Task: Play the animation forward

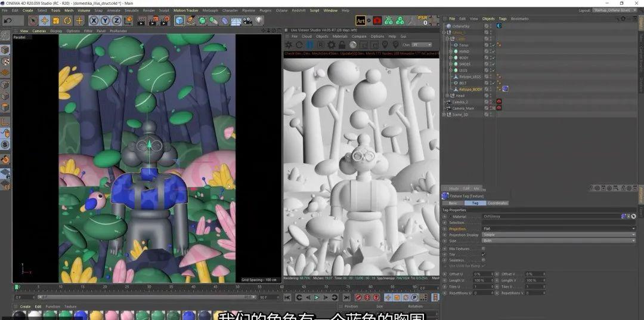Action: tap(317, 297)
